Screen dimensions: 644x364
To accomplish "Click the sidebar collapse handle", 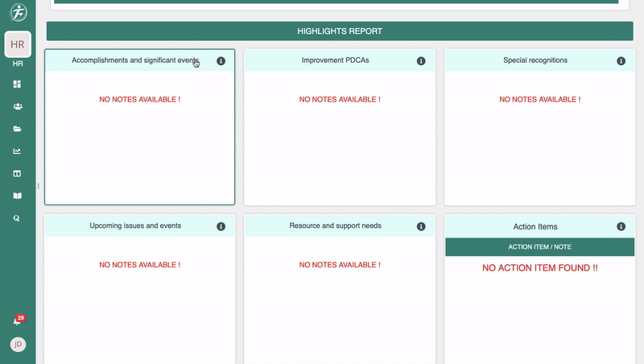I will click(x=38, y=186).
